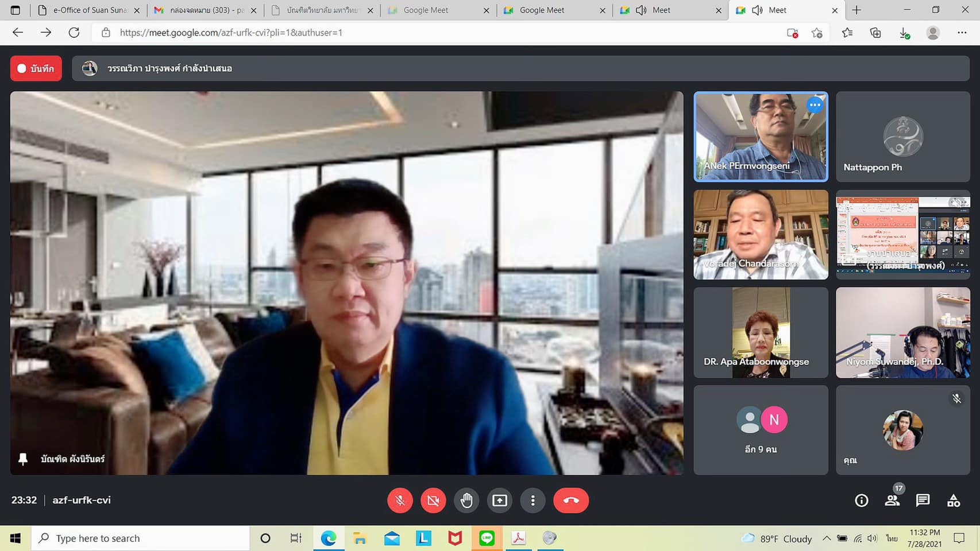Screen dimensions: 980x551
Task: Switch to e-Office of Suan Sunandha tab
Action: (x=89, y=10)
